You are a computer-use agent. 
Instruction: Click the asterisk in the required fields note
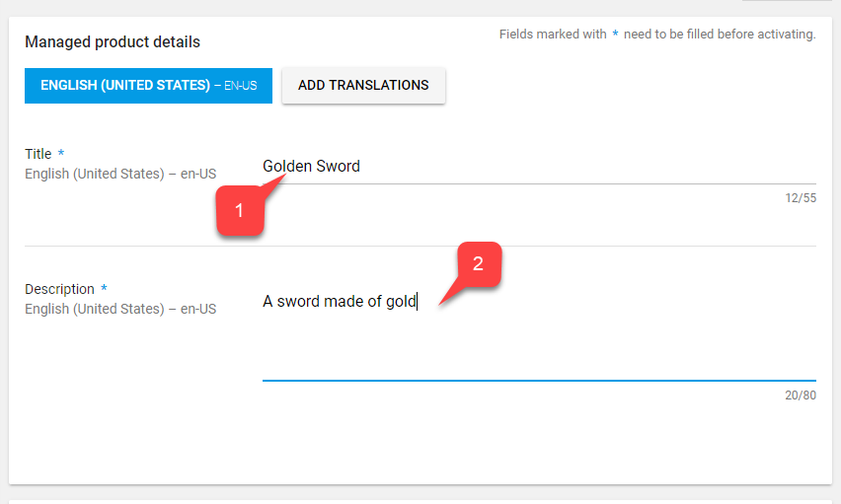click(615, 34)
